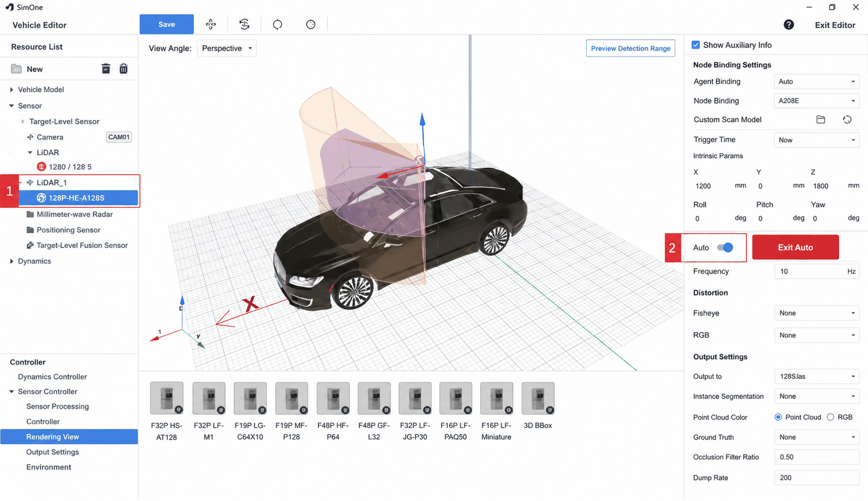
Task: Select the F32P LF-M1 sensor thumbnail
Action: pos(209,398)
